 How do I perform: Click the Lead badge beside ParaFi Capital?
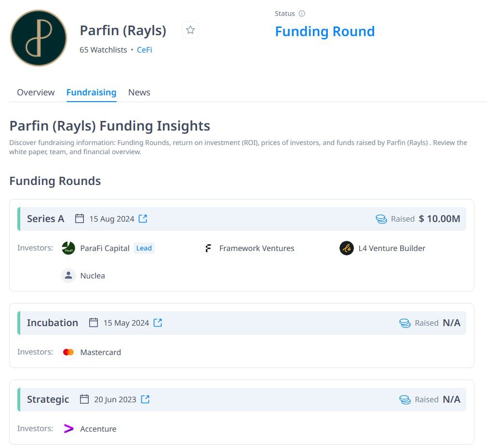144,248
